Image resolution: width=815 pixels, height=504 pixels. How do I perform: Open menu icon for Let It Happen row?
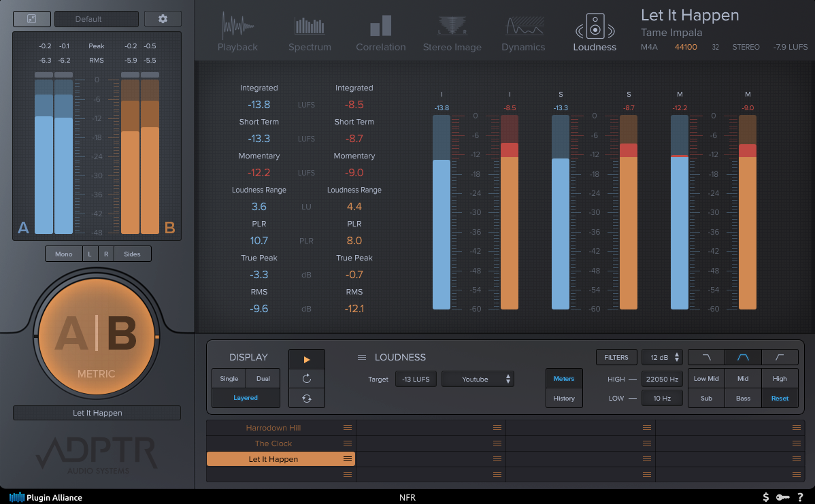pyautogui.click(x=348, y=459)
